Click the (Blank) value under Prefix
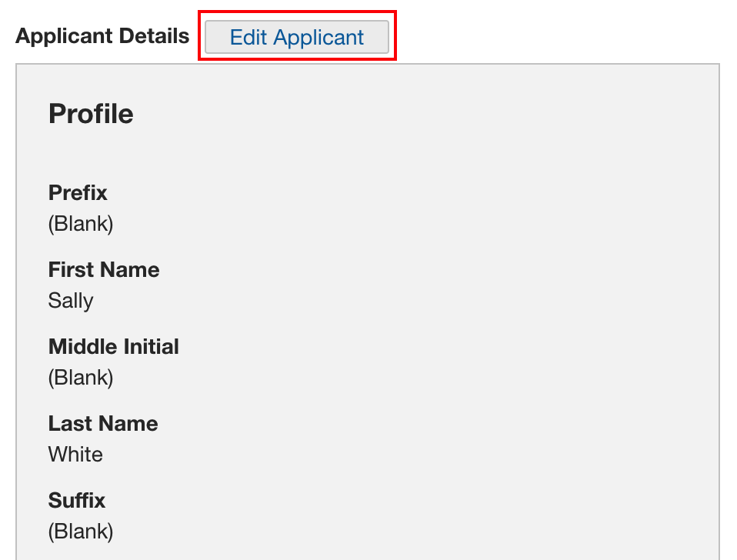The width and height of the screenshot is (737, 560). [x=81, y=224]
